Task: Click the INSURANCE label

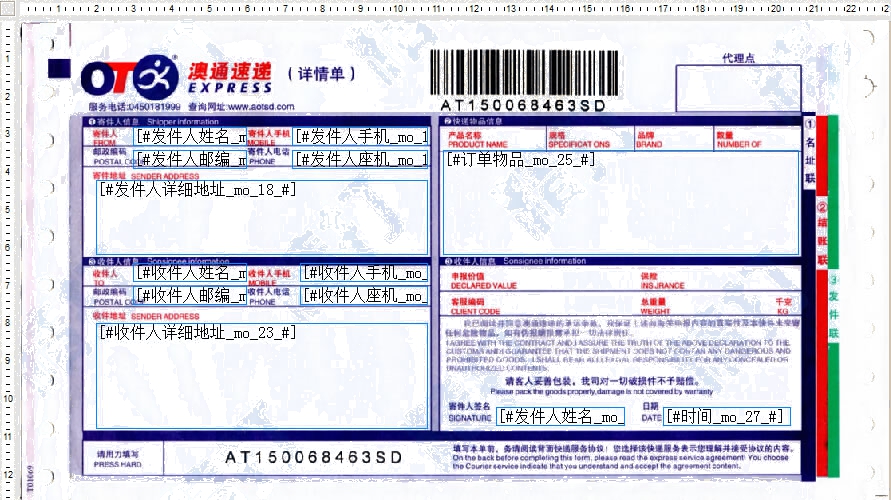Action: point(663,285)
